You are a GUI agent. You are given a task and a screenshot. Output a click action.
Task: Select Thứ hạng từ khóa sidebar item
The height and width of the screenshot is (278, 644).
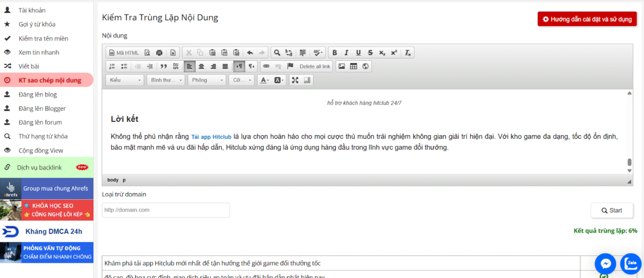43,136
